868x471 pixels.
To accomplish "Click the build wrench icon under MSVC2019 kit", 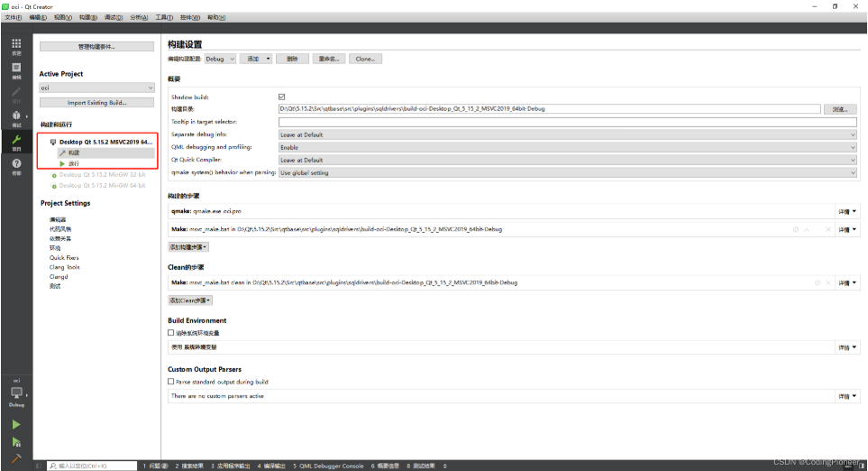I will pyautogui.click(x=62, y=152).
